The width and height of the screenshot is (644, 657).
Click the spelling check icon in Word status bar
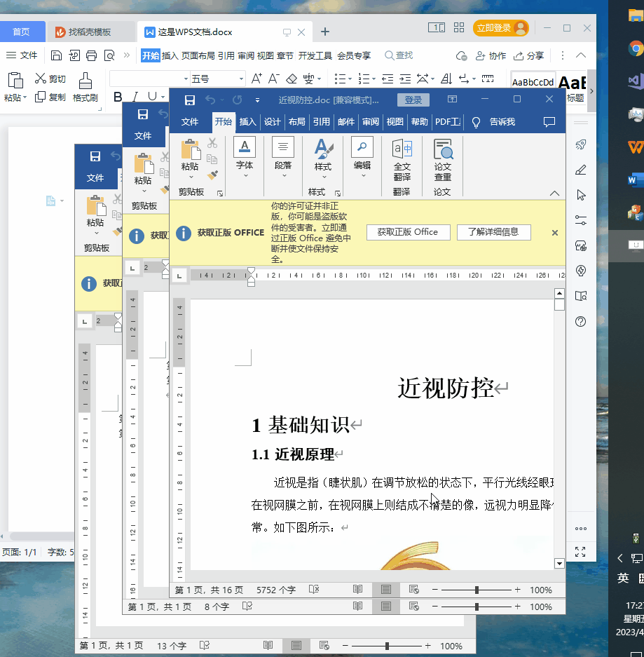pyautogui.click(x=313, y=590)
